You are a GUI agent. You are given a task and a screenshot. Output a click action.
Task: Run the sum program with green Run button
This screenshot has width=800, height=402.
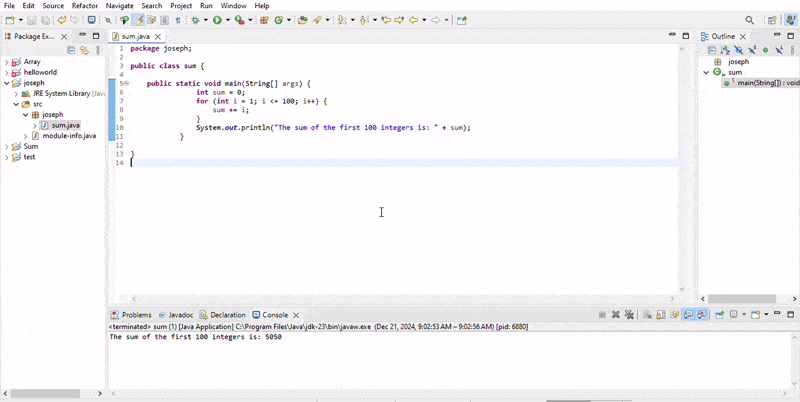tap(217, 20)
